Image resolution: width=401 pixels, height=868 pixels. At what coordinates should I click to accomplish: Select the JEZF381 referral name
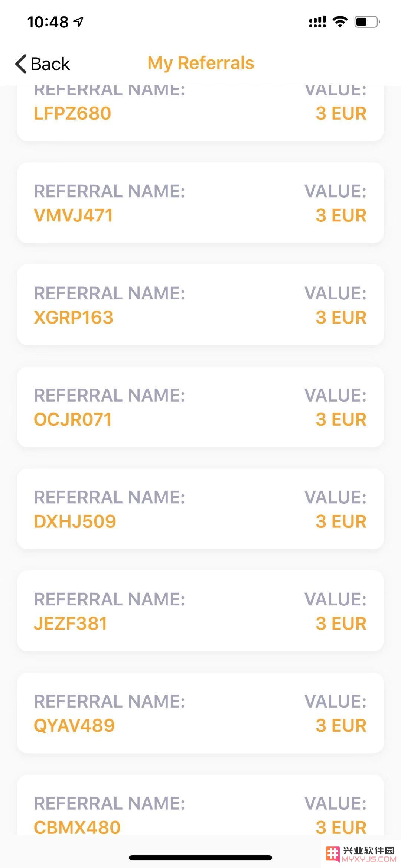pos(71,624)
